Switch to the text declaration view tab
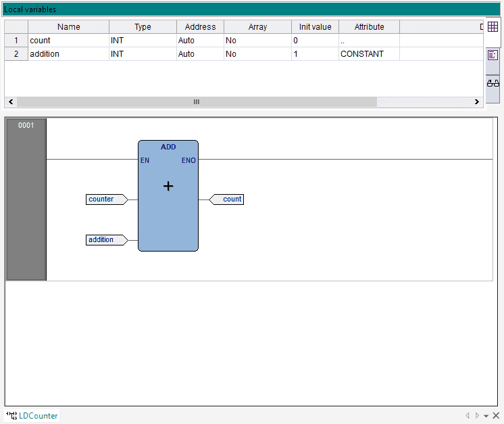 tap(493, 55)
